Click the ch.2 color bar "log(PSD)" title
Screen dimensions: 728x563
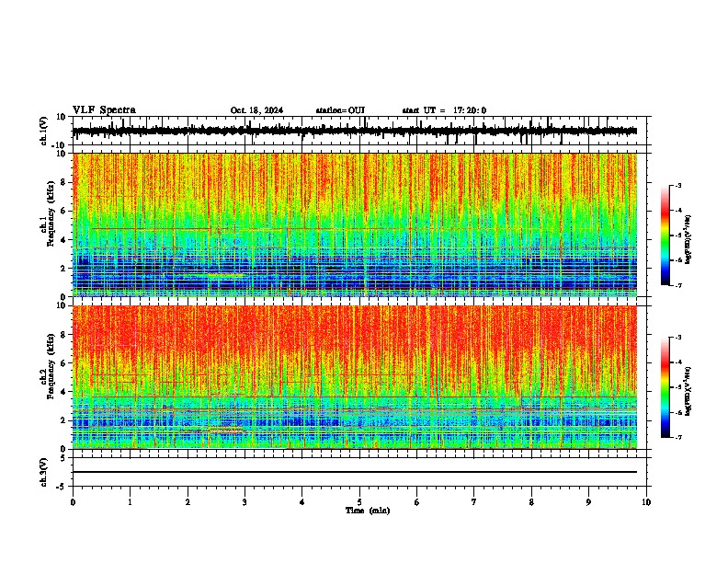(x=688, y=391)
